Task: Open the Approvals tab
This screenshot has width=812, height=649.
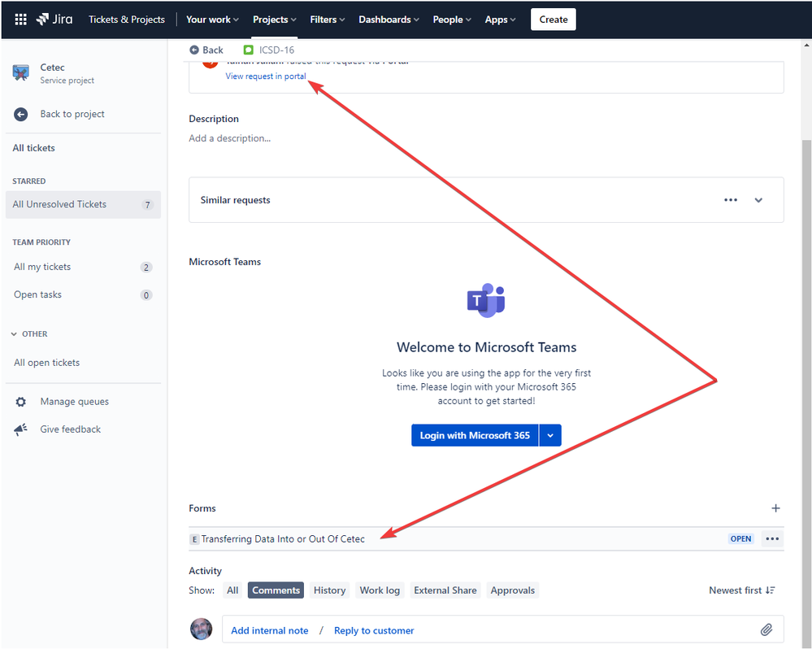Action: tap(513, 590)
